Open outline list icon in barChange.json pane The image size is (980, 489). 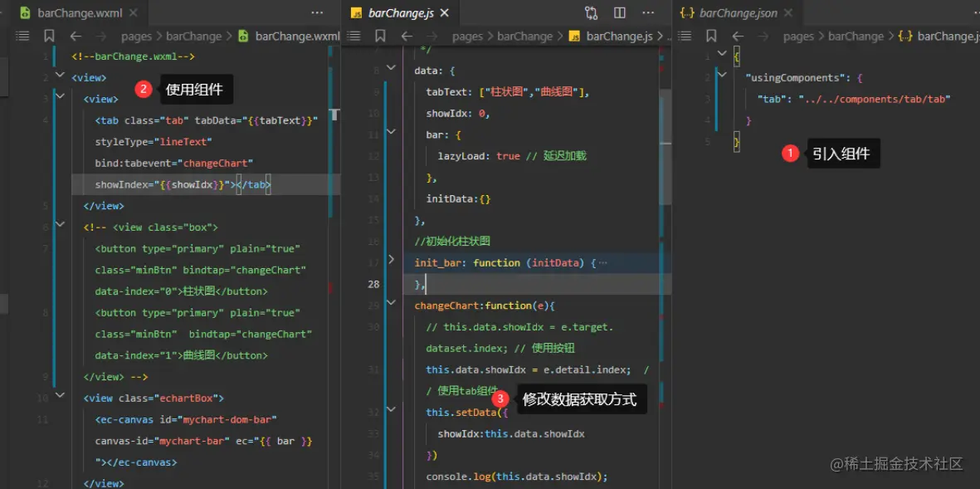coord(685,37)
